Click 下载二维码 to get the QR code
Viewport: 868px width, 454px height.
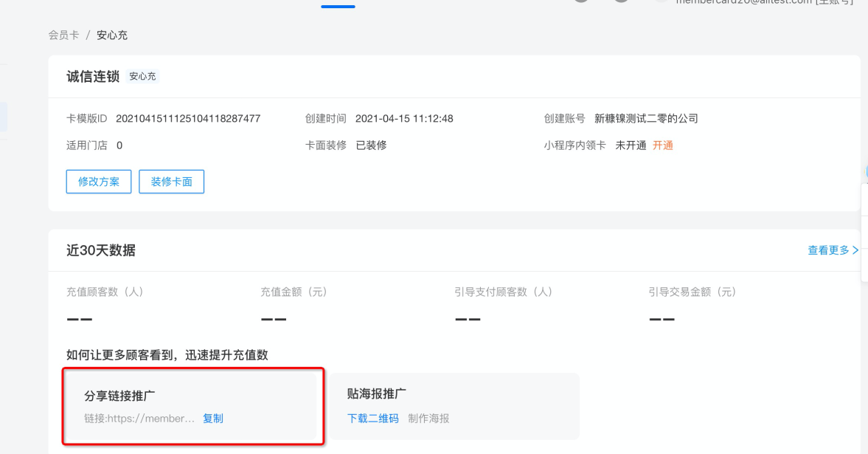pos(373,419)
